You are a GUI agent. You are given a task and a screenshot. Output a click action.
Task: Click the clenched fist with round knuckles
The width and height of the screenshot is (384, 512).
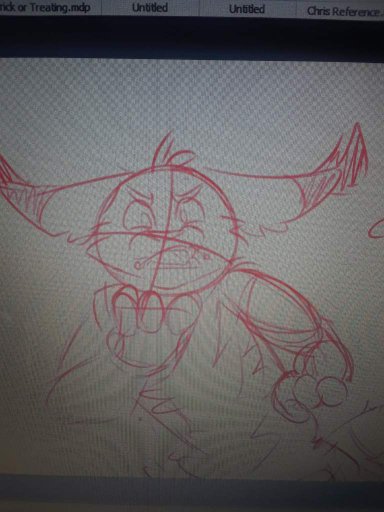312,390
